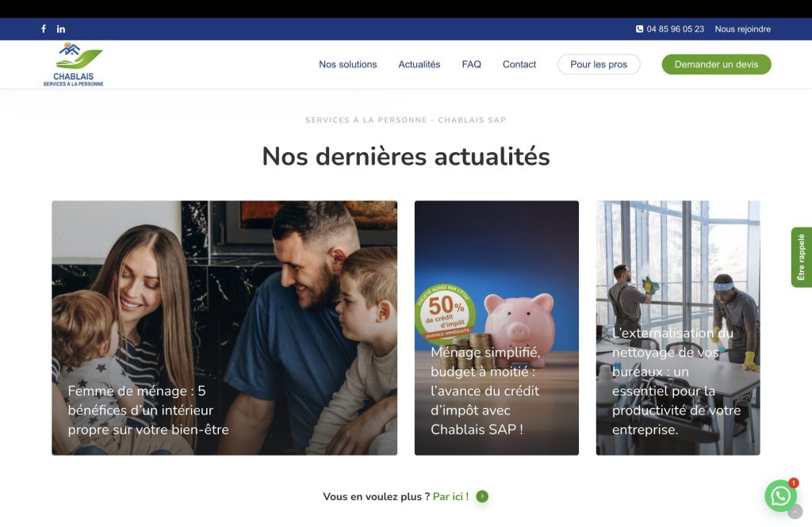Open the Être rappelé side tab
Screen dimensions: 812x527
(801, 258)
